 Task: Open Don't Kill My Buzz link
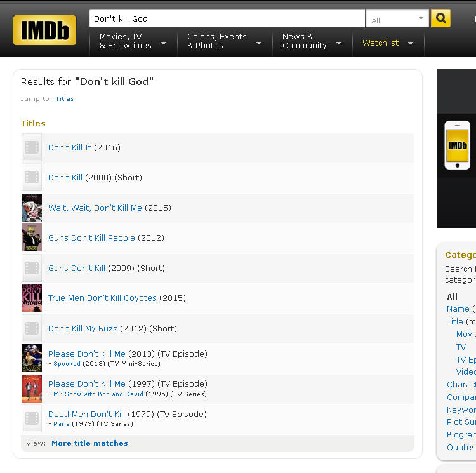click(x=83, y=329)
